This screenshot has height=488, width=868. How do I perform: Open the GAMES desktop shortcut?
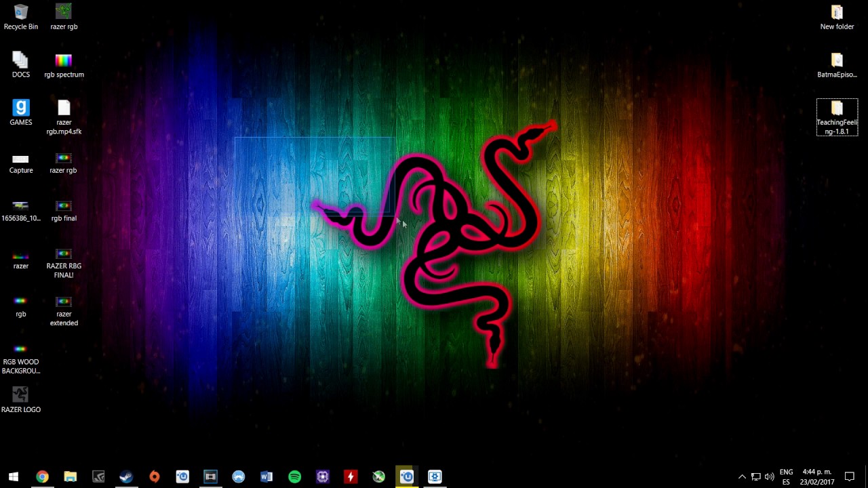[x=21, y=113]
